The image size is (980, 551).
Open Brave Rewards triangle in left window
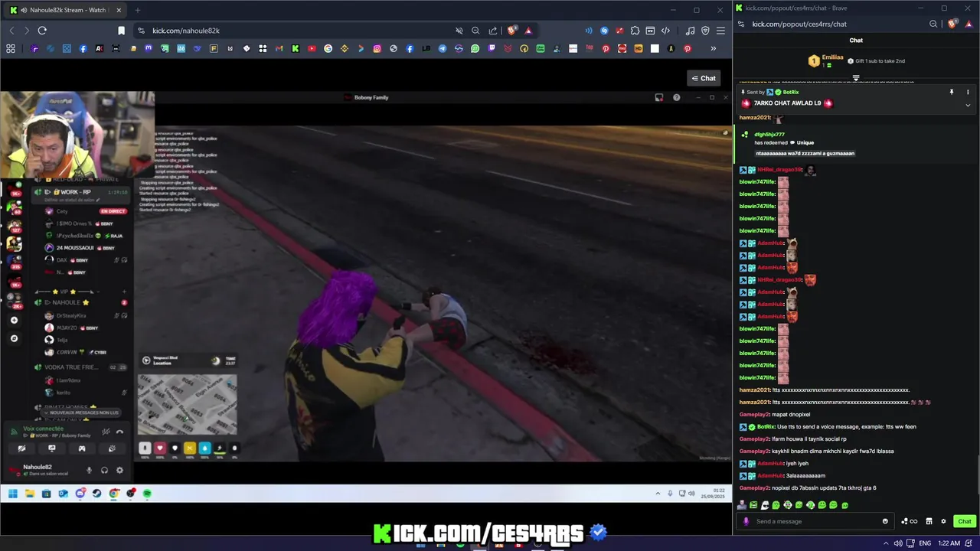tap(528, 31)
